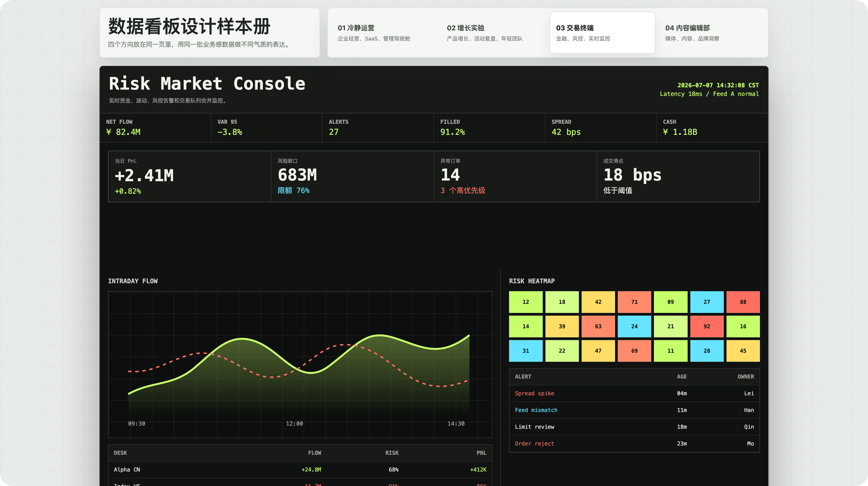The width and height of the screenshot is (868, 486).
Task: Switch to the 01 冷静运营 tab
Action: (x=384, y=33)
